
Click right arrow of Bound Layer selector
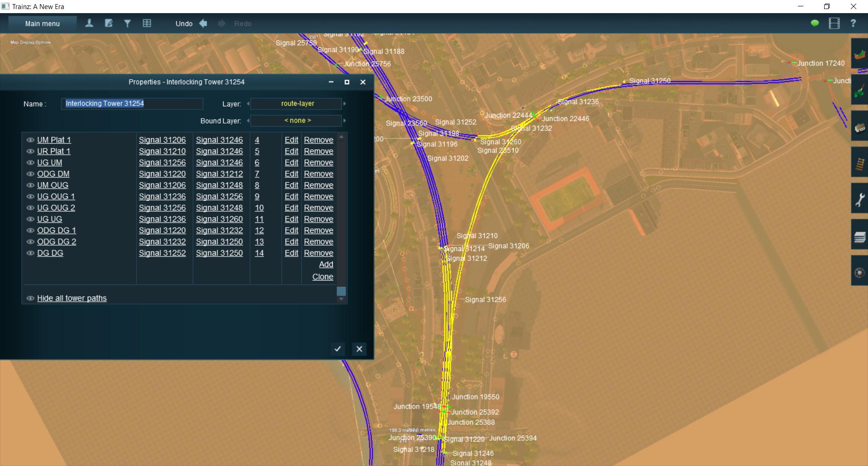(x=344, y=121)
